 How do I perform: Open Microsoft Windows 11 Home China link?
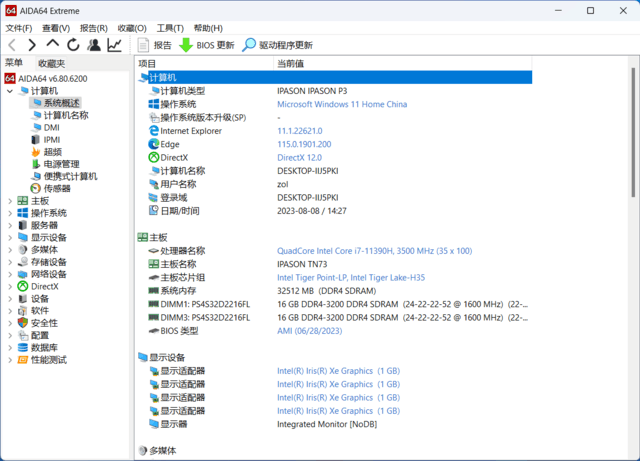[x=342, y=104]
